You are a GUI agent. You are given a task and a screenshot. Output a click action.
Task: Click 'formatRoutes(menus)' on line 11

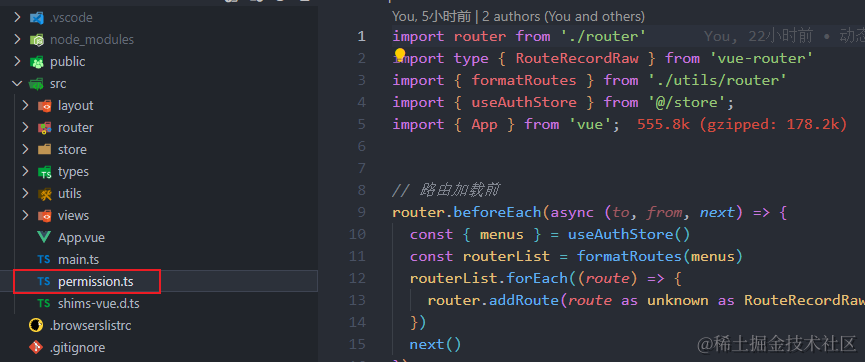click(660, 257)
